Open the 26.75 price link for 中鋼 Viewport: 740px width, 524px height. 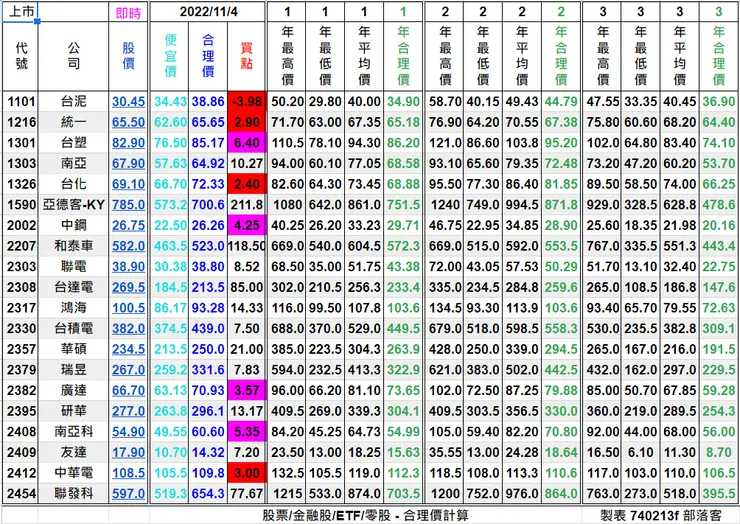[x=128, y=225]
